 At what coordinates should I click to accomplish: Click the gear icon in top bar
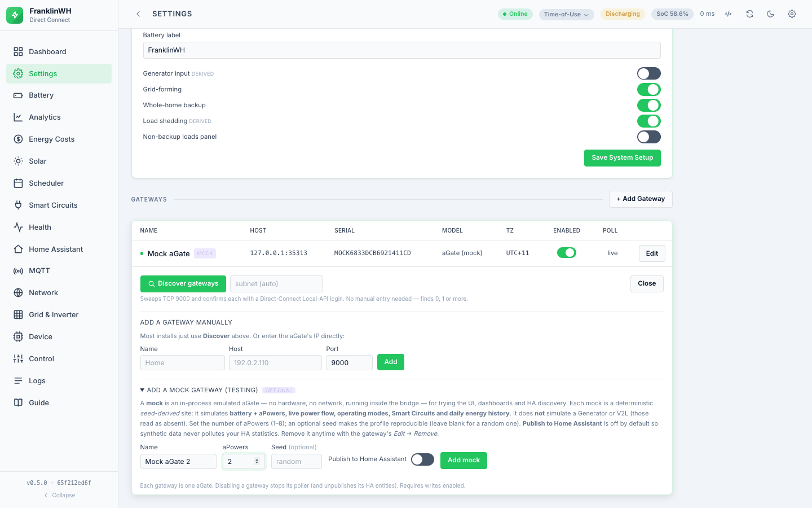tap(792, 14)
